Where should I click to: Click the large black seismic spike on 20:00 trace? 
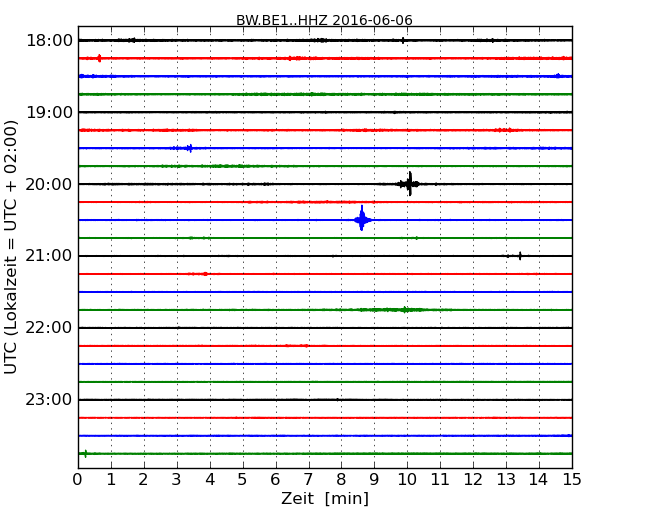[x=410, y=184]
